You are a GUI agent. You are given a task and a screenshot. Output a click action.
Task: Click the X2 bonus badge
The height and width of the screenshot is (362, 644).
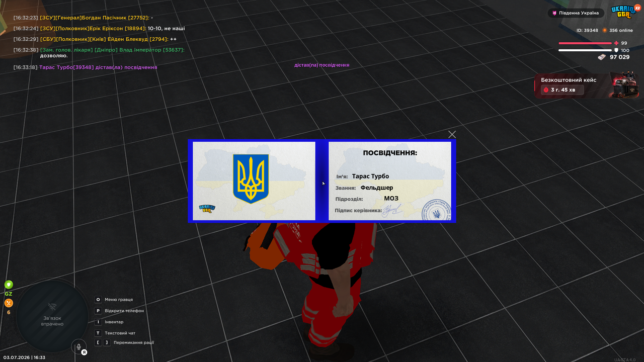(637, 7)
